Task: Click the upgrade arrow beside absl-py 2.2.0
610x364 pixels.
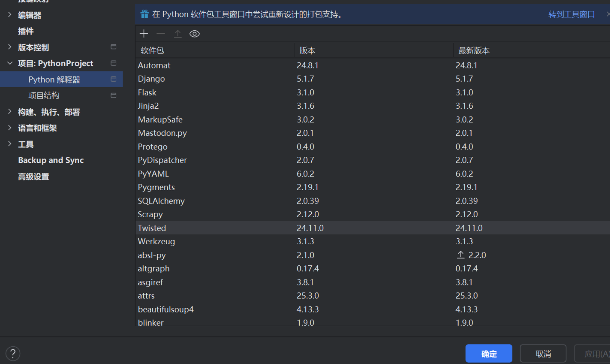Action: tap(461, 255)
